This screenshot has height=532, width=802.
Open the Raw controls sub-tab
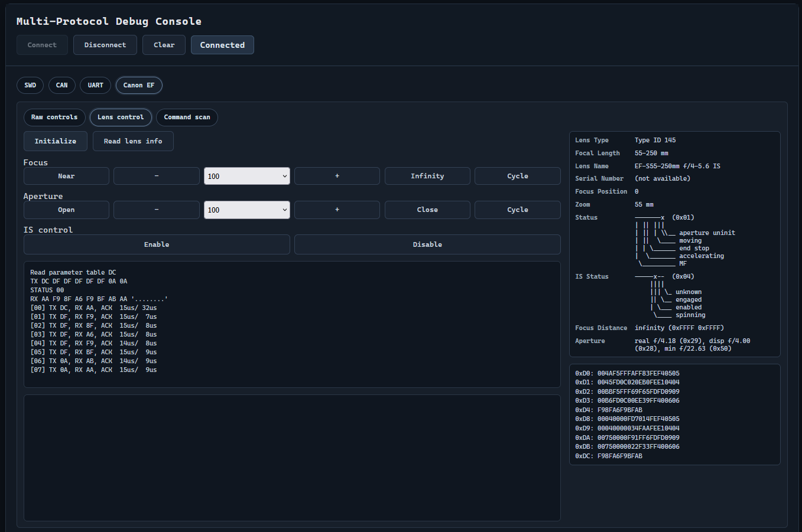click(x=54, y=118)
